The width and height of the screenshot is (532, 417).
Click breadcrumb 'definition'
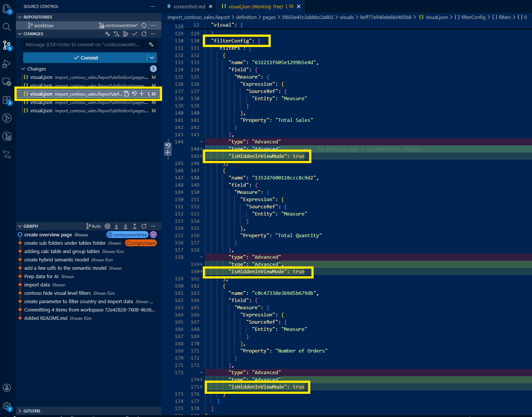(x=246, y=17)
